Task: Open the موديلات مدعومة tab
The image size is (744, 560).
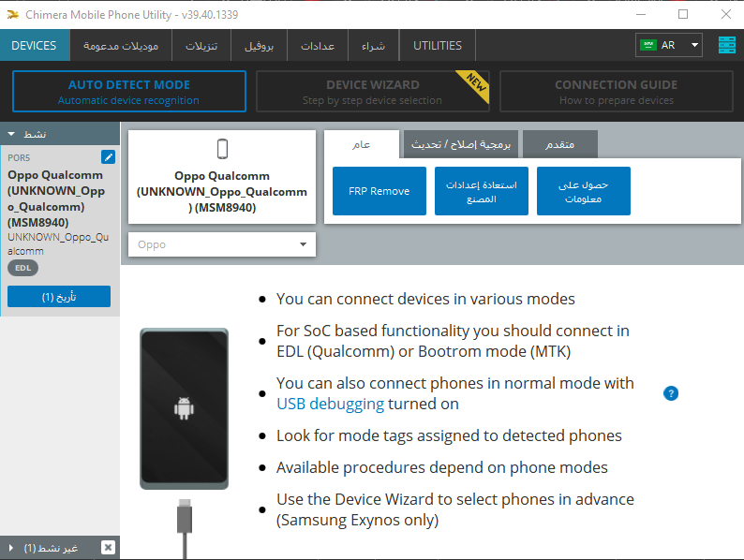Action: click(x=121, y=46)
